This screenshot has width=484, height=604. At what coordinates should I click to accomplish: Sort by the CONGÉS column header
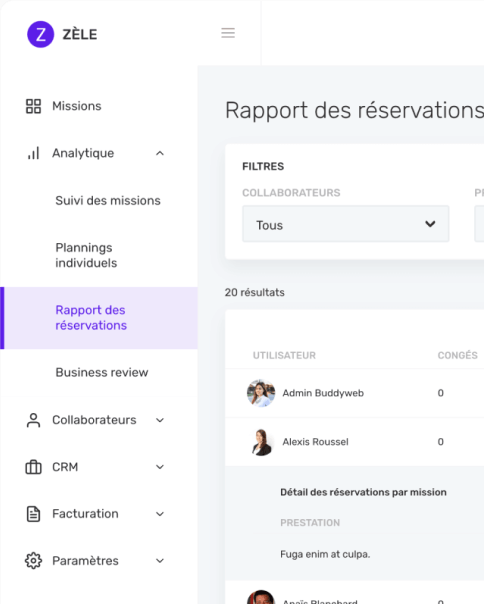pos(457,356)
